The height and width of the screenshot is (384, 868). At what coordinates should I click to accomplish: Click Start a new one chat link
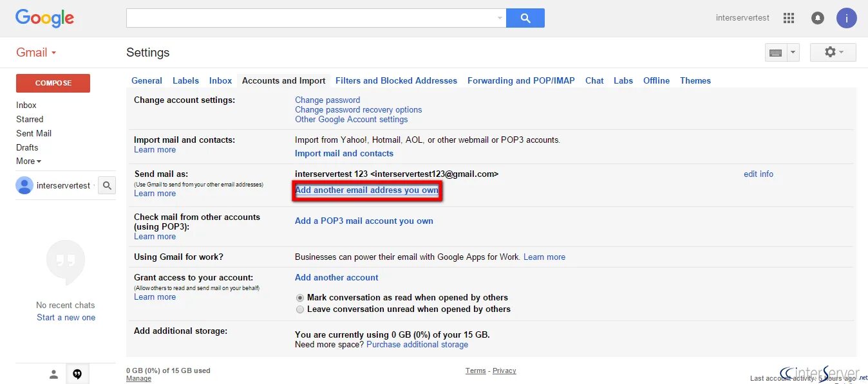[x=66, y=317]
